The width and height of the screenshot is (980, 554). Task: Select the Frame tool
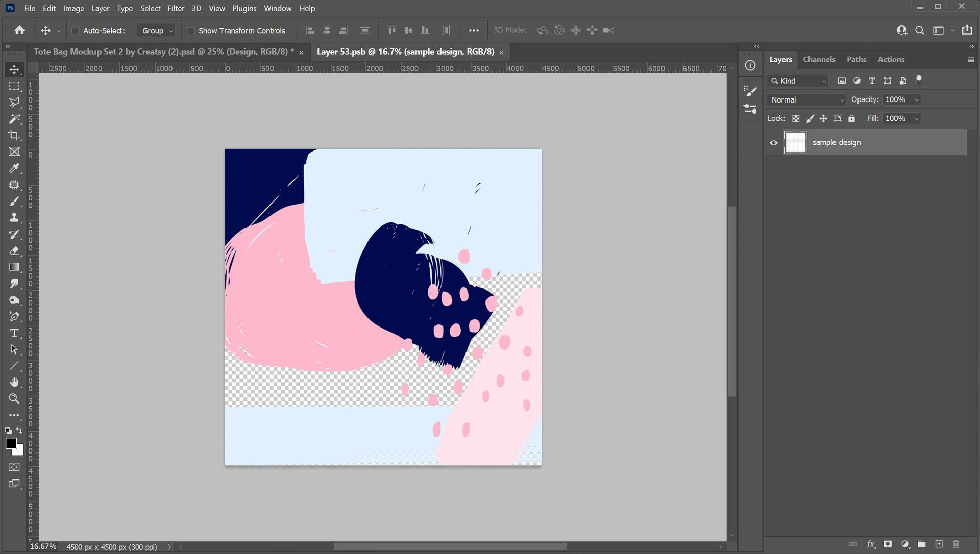(14, 152)
